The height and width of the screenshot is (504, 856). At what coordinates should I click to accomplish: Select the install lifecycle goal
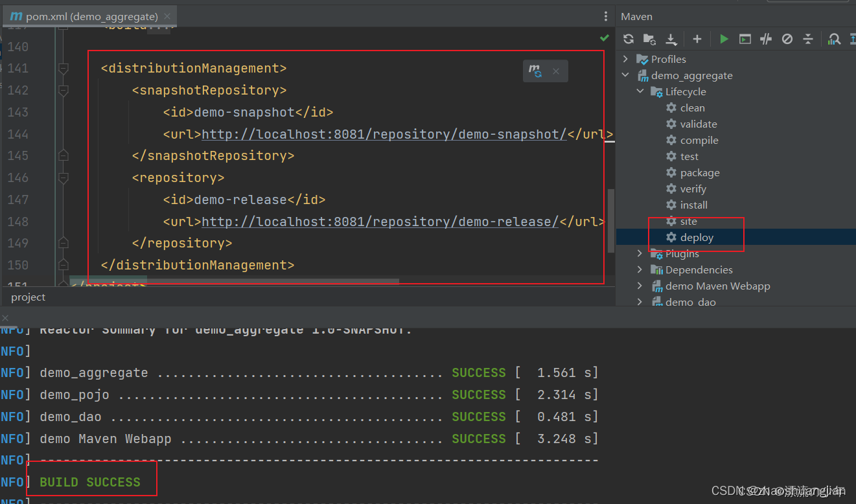point(694,205)
